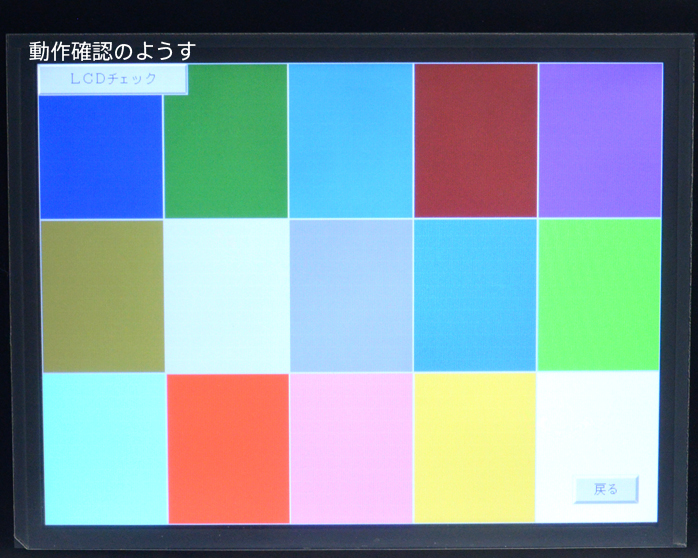The height and width of the screenshot is (558, 698).
Task: Choose the pale grayish-lavender center square
Action: 351,296
